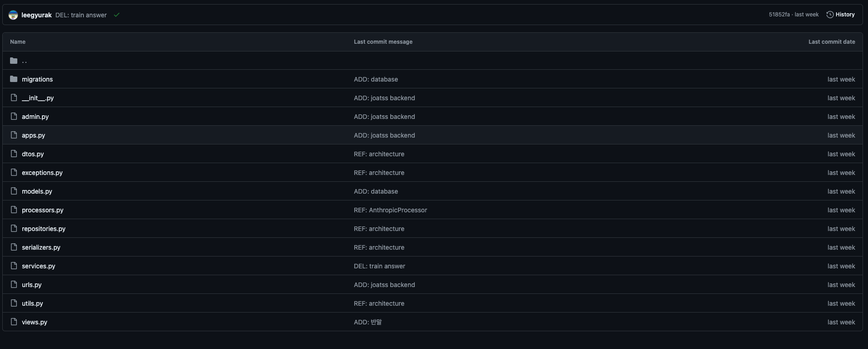Screen dimensions: 868x349
Task: Click the History clock icon
Action: (x=830, y=15)
